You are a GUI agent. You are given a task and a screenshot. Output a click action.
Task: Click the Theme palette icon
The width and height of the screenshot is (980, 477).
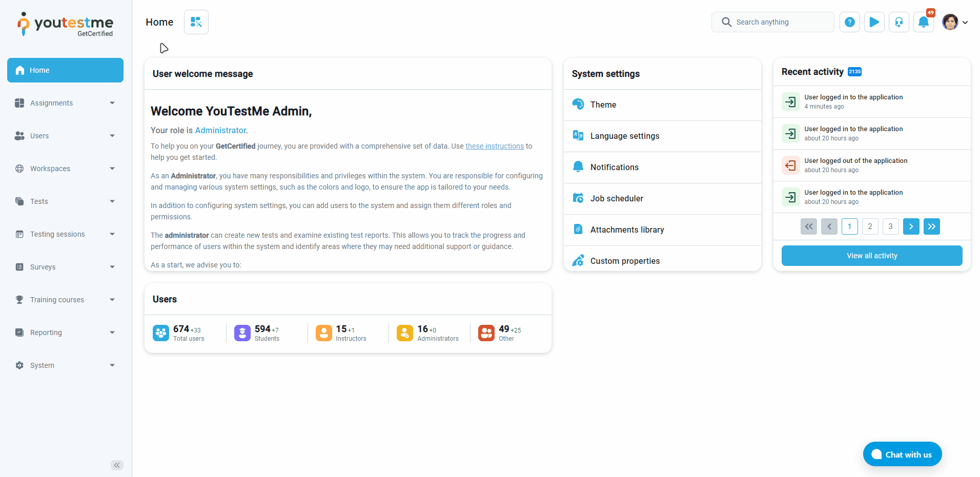coord(578,105)
